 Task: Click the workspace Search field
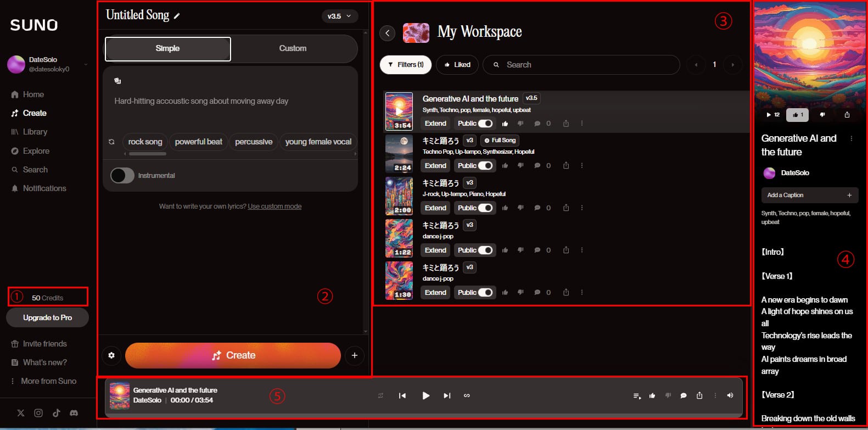pos(581,65)
